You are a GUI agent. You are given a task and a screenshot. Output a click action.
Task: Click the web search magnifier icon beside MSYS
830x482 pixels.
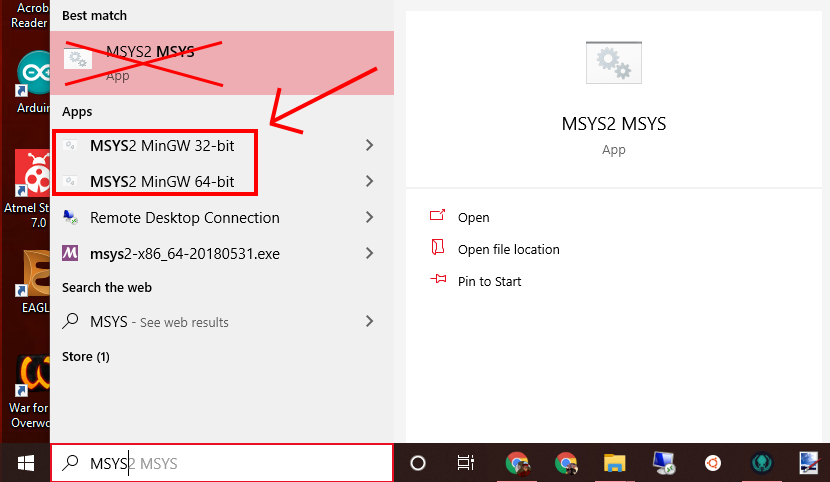(70, 321)
